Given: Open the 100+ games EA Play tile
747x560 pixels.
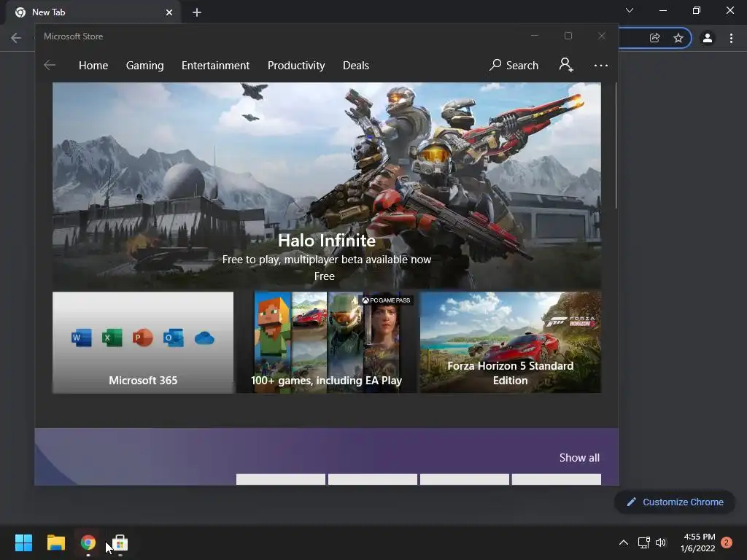Looking at the screenshot, I should pyautogui.click(x=327, y=343).
